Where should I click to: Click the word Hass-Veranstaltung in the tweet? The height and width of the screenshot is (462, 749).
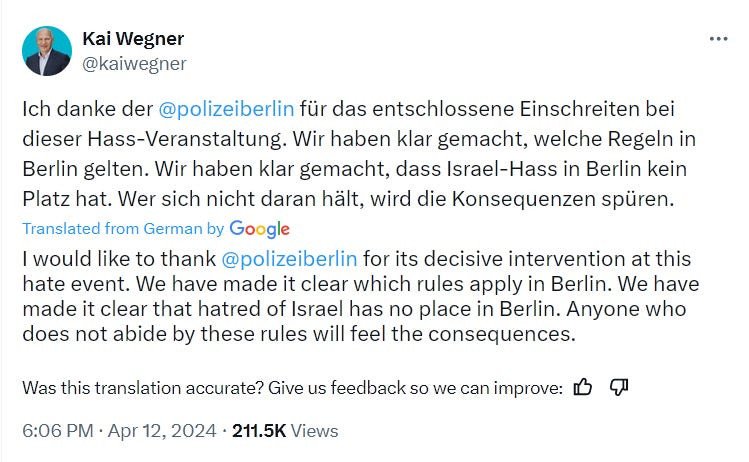pos(187,139)
